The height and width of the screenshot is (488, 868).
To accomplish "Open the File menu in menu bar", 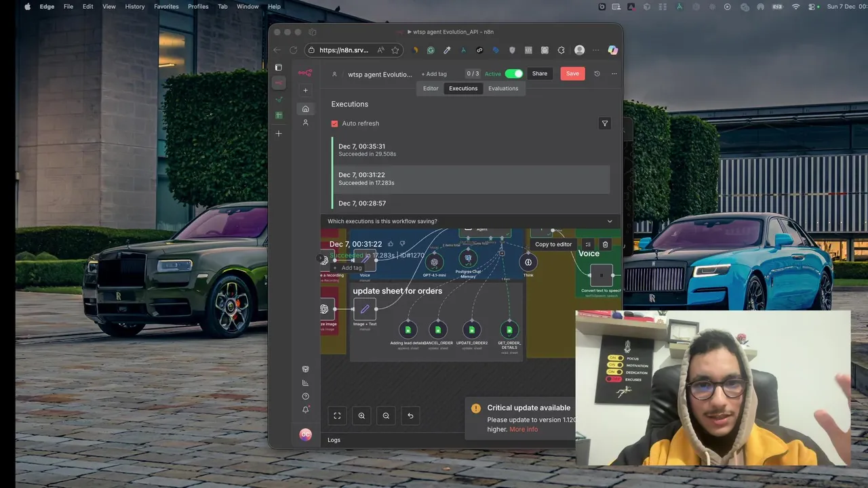I will (x=68, y=6).
